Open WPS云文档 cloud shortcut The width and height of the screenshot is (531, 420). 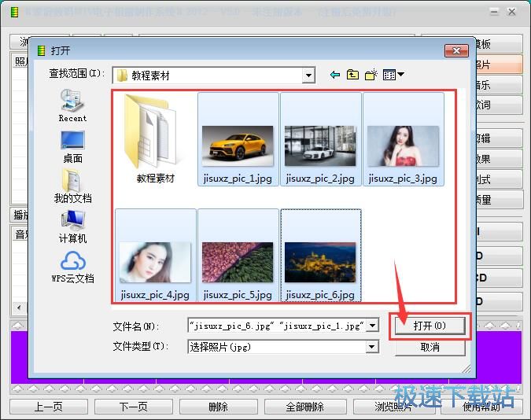click(72, 267)
